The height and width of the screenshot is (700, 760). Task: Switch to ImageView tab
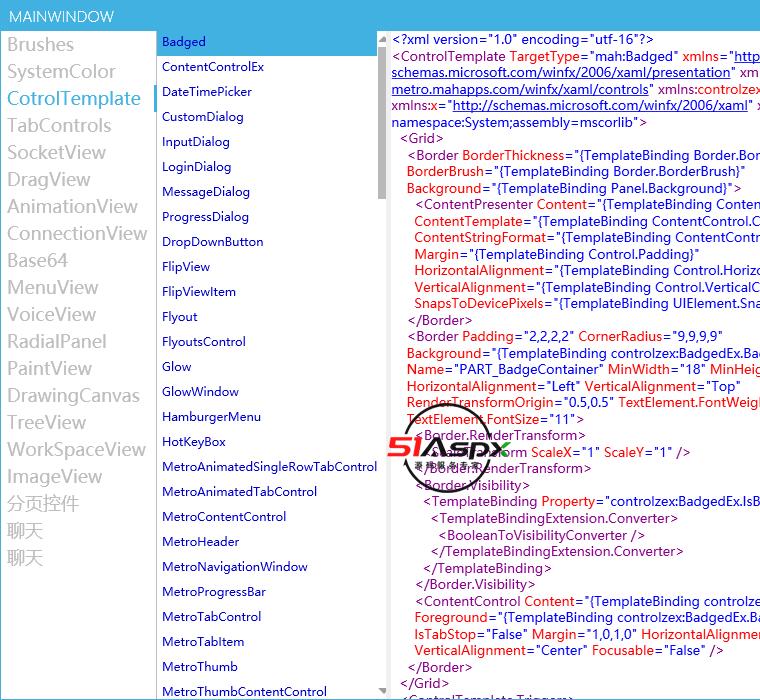point(54,477)
